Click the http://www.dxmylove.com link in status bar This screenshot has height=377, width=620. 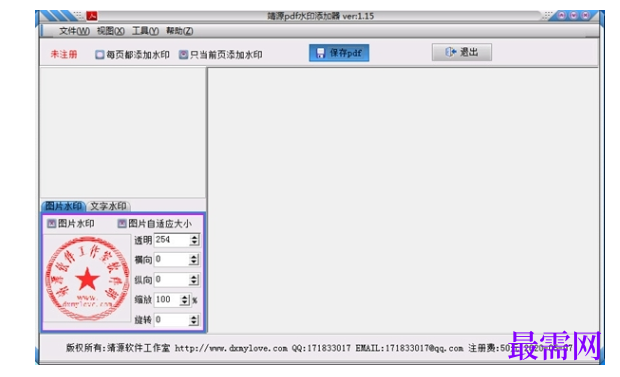click(x=231, y=348)
